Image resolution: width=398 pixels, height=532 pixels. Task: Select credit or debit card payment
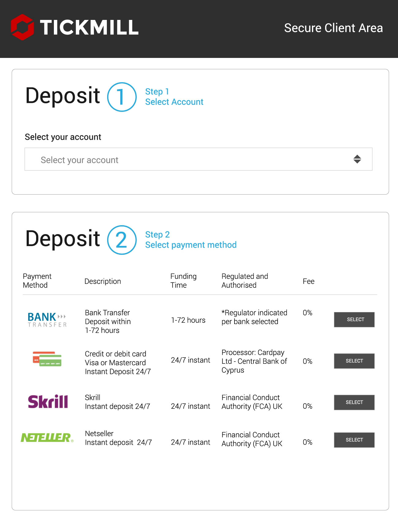354,361
